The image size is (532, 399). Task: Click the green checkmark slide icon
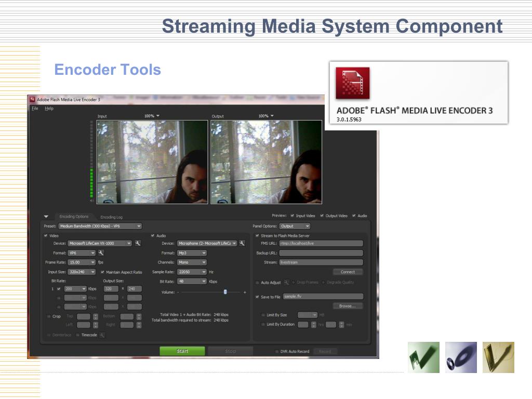(423, 357)
